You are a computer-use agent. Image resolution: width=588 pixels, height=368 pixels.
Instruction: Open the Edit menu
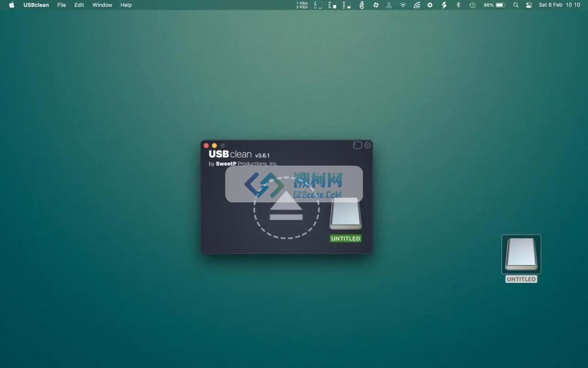pyautogui.click(x=79, y=5)
